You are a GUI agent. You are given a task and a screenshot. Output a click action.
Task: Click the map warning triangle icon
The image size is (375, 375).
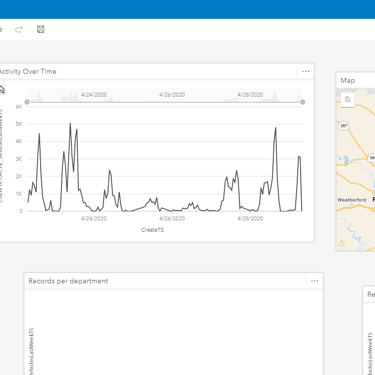click(x=342, y=243)
